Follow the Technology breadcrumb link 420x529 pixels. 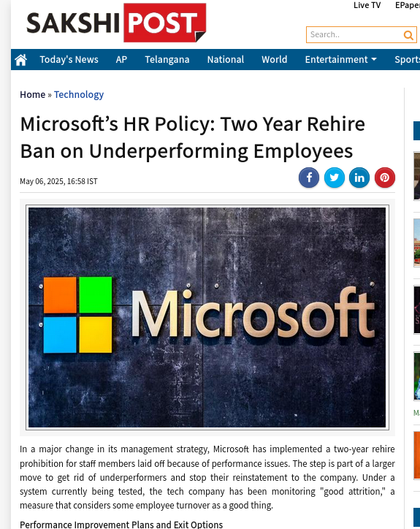(x=79, y=95)
